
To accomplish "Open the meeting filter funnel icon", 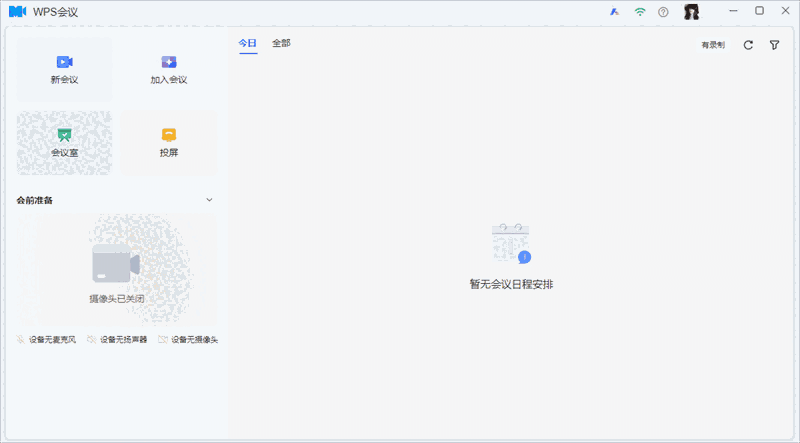I will click(774, 45).
